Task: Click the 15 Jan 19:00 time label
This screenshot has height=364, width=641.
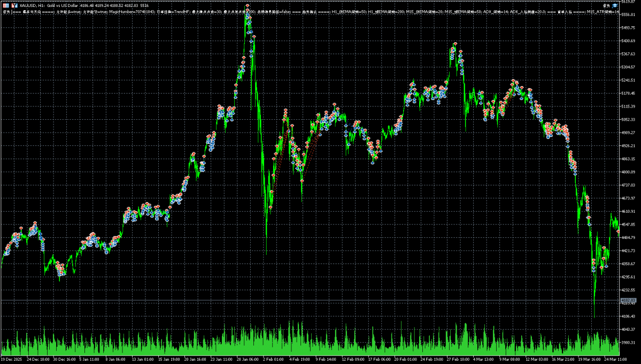Action: [x=168, y=360]
